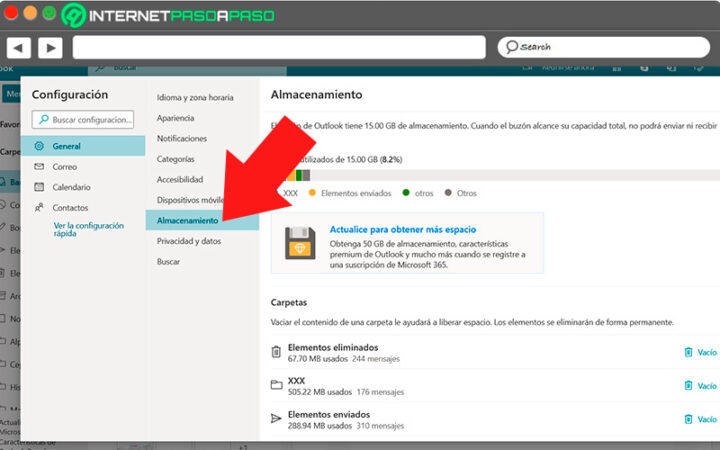Empty Elementos enviados with Vacío button

tap(700, 419)
